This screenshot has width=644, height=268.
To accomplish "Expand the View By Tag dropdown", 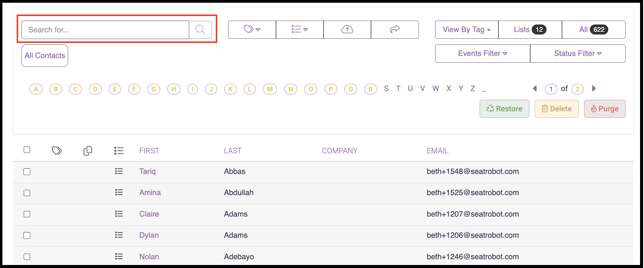I will pos(467,30).
